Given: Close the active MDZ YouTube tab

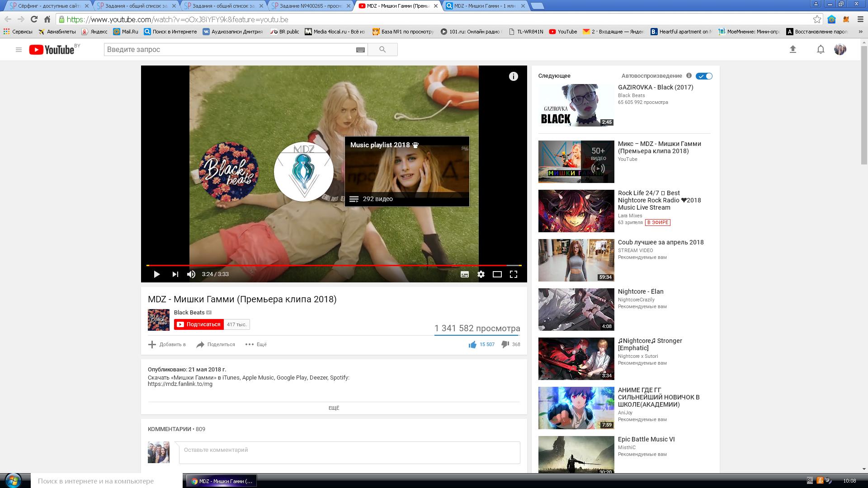Looking at the screenshot, I should pos(435,6).
